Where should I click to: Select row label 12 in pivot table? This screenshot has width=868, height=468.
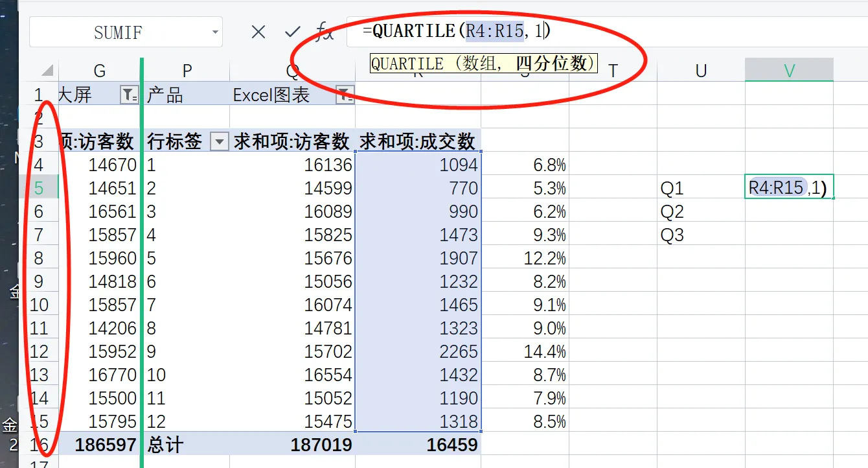[187, 421]
